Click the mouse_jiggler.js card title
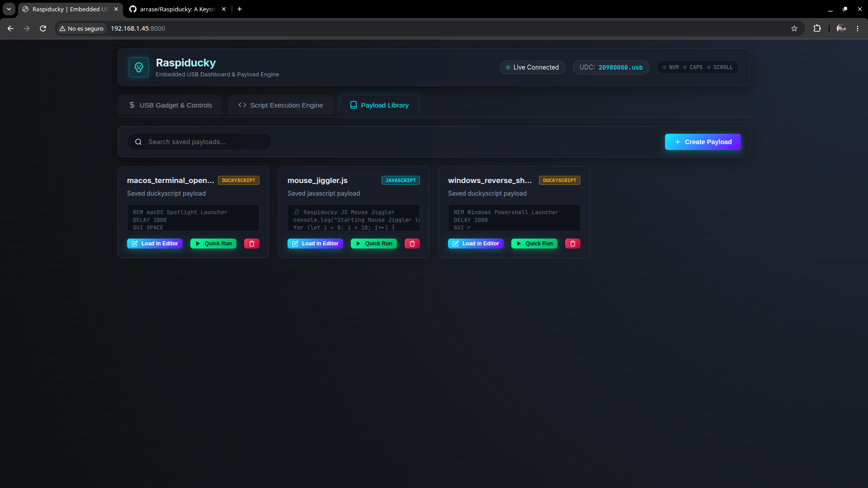 pos(317,180)
